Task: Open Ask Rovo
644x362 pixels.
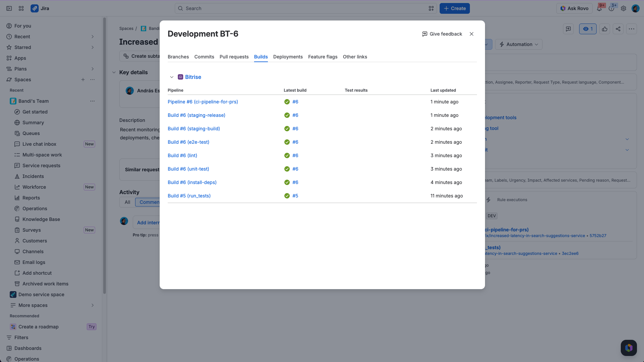Action: [574, 8]
